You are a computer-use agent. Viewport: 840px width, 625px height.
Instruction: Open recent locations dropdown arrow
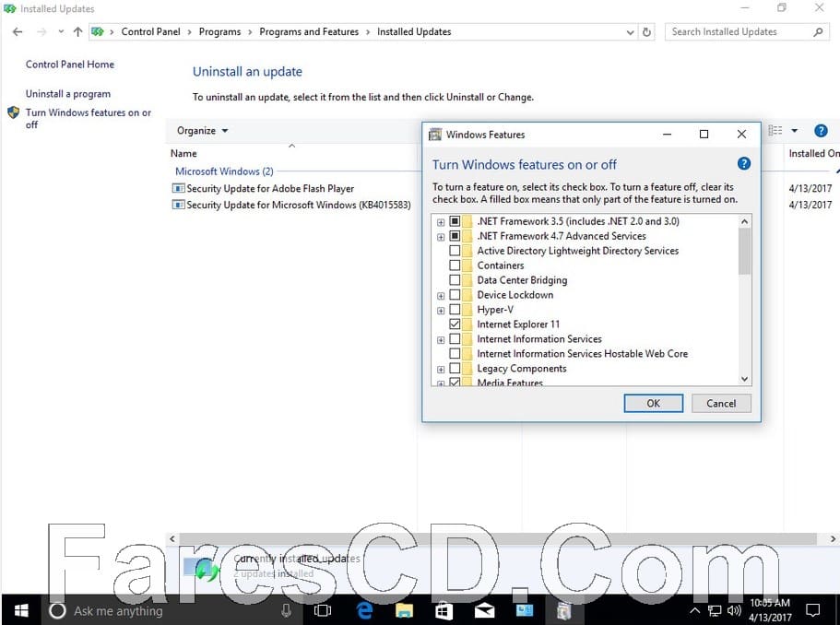pos(61,31)
